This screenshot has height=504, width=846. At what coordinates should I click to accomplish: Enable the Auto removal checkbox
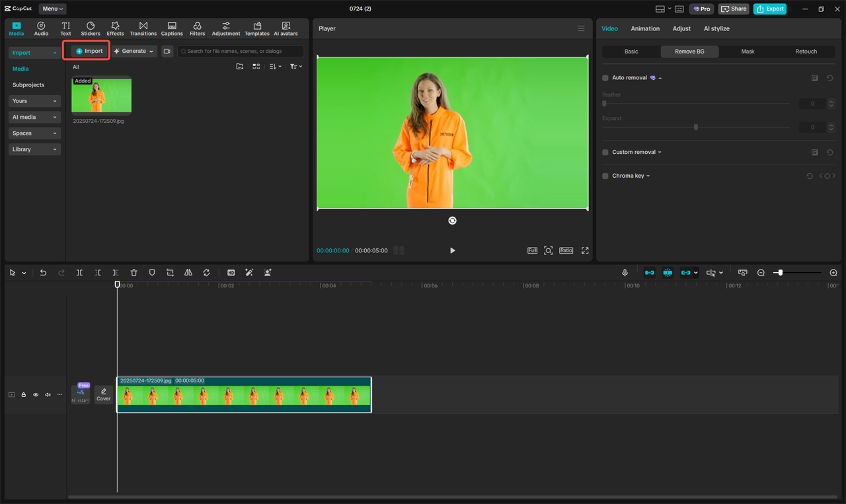605,78
